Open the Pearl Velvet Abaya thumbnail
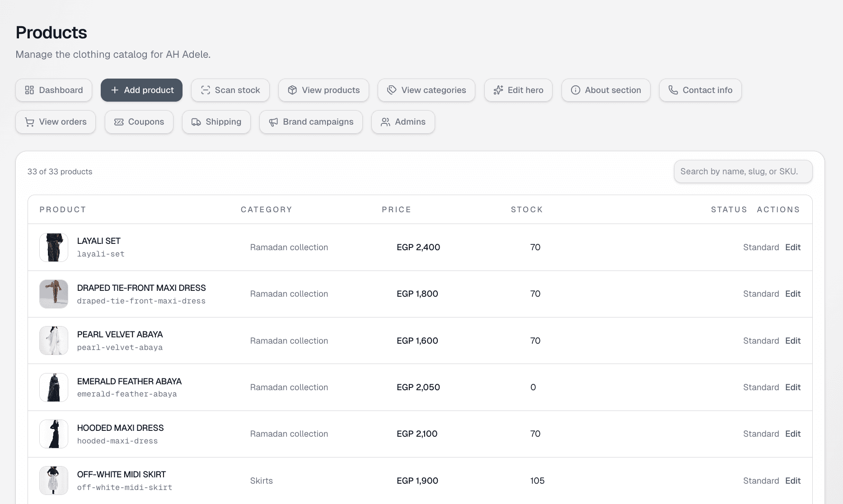This screenshot has width=843, height=504. 54,341
